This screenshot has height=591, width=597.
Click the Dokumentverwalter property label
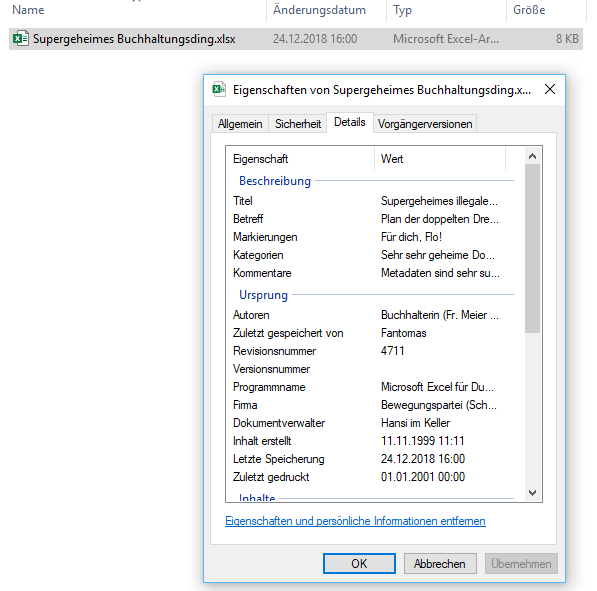click(279, 423)
